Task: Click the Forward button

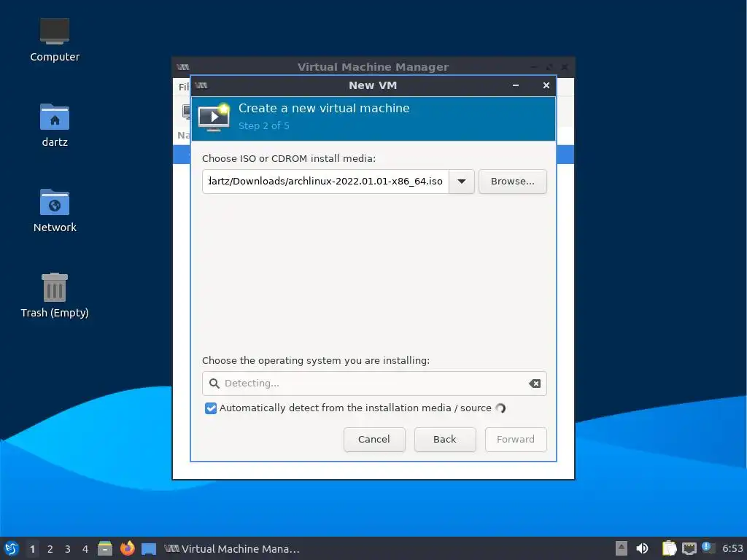Action: click(516, 440)
